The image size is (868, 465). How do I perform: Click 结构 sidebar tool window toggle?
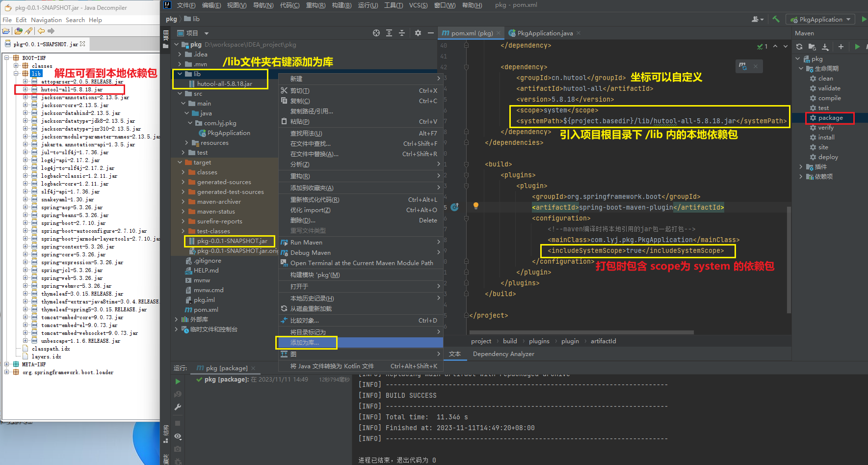point(166,433)
